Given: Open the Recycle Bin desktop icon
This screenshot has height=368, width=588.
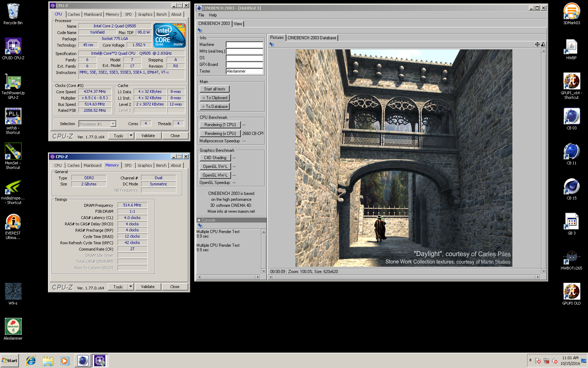Looking at the screenshot, I should 13,14.
